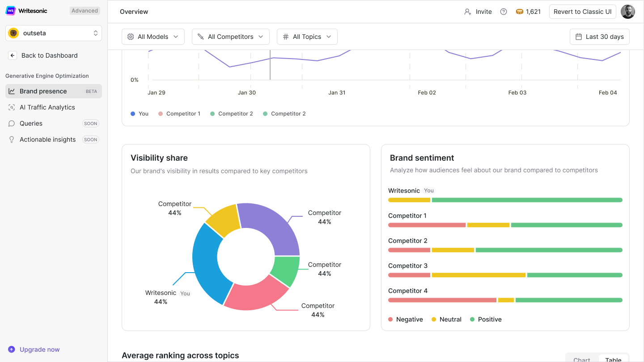Expand the All Competitors filter
This screenshot has height=362, width=644.
(231, 37)
